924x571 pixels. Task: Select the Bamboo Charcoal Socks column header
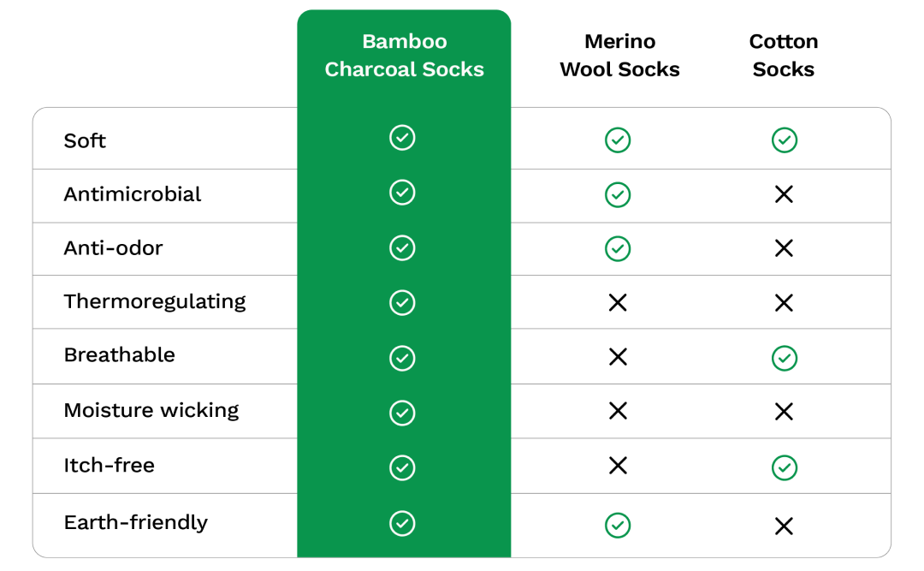point(404,56)
